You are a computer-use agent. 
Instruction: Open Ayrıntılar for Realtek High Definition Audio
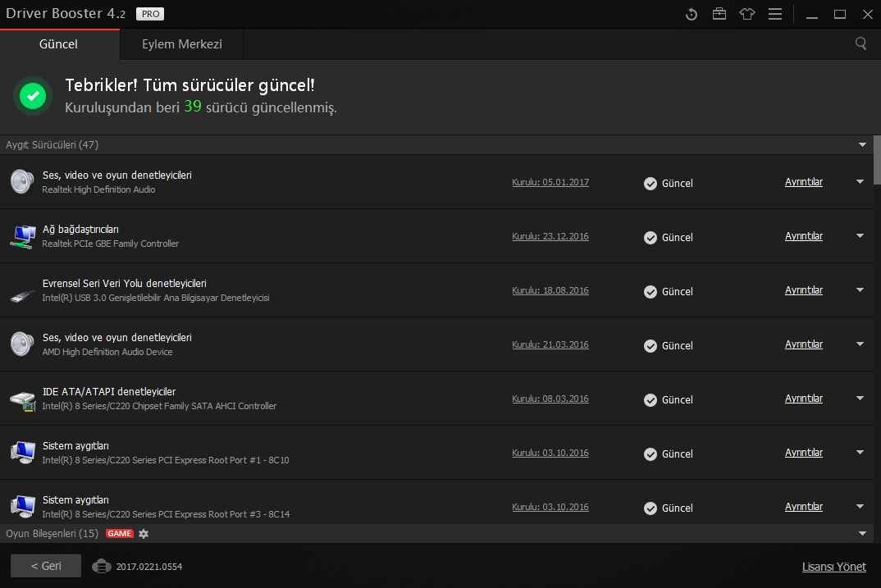point(803,182)
